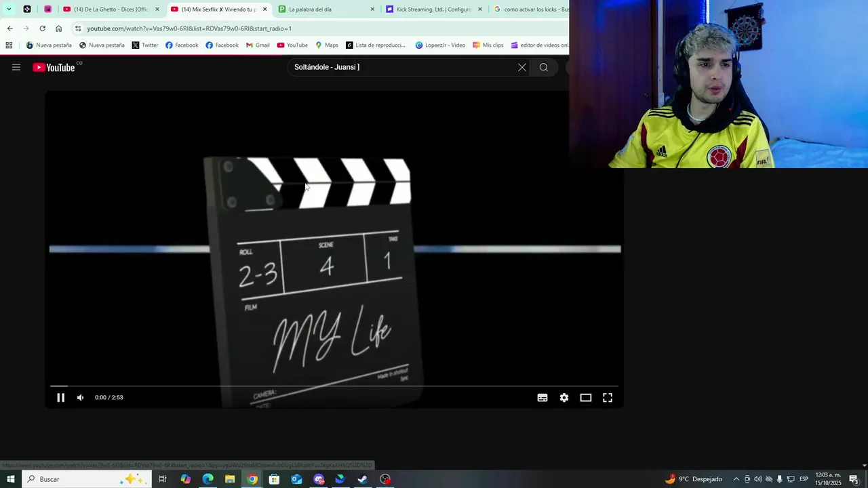Open the YouTube hamburger guide menu
Viewport: 868px width, 488px height.
pyautogui.click(x=16, y=67)
